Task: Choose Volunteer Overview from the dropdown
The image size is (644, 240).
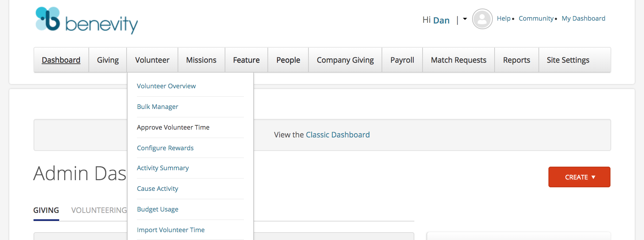Action: 166,86
